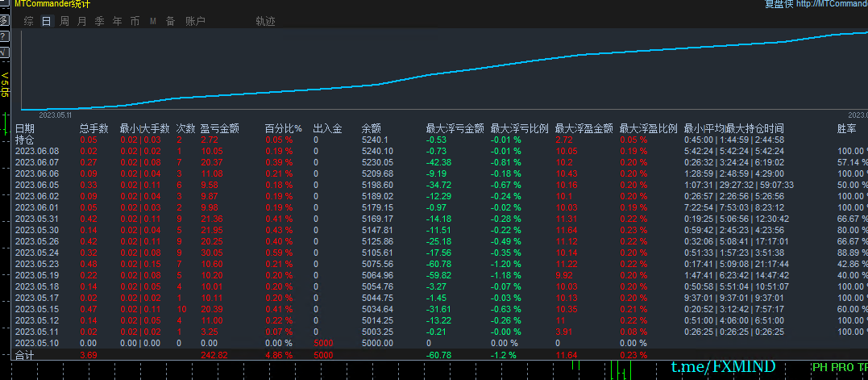Click the 日期 column header
Image resolution: width=868 pixels, height=380 pixels.
[x=24, y=128]
